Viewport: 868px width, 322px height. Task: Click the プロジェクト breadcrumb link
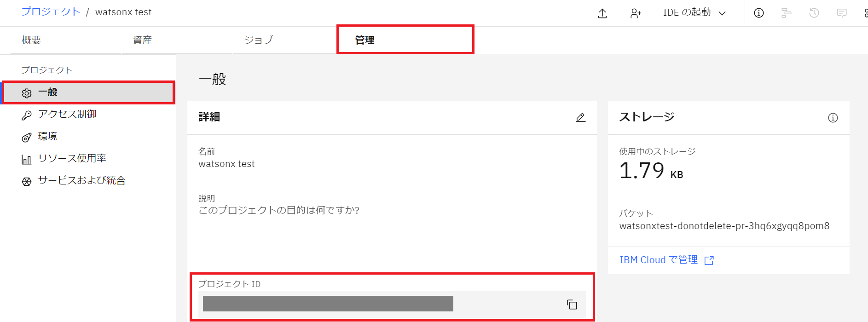click(51, 12)
